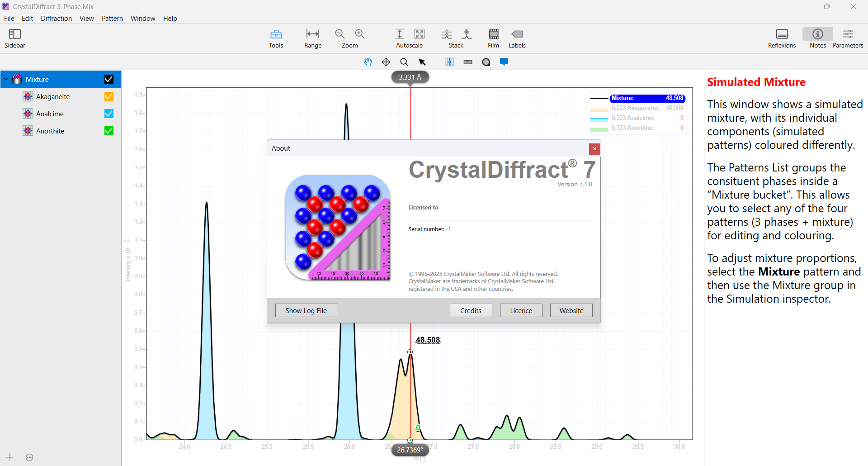Click the Analcime legend colour swatch

599,119
